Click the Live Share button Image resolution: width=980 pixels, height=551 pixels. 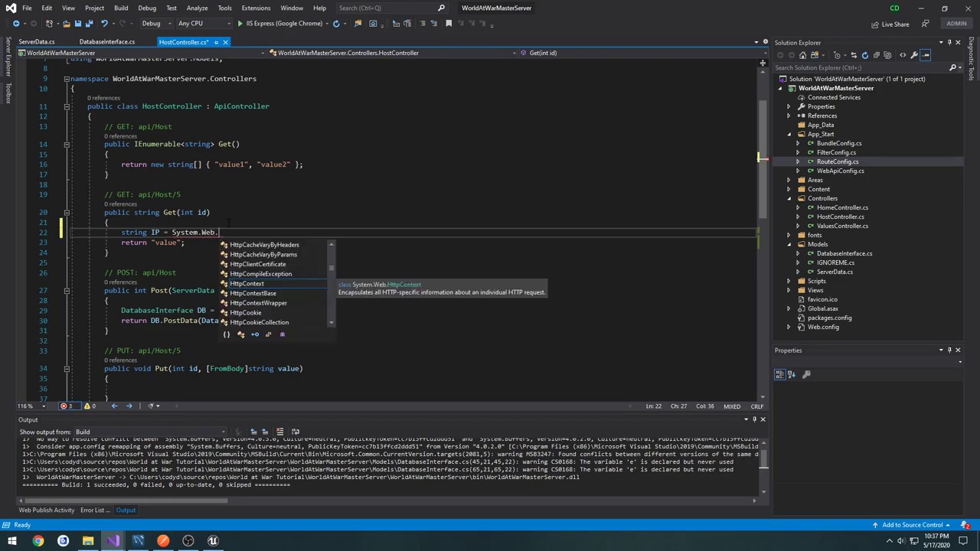(890, 24)
